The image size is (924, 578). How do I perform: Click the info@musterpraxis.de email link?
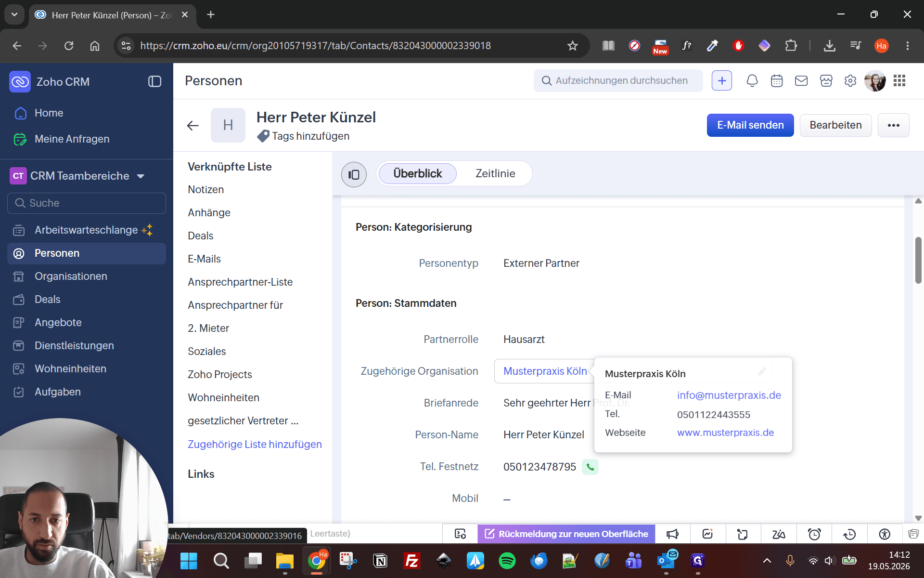click(x=729, y=395)
